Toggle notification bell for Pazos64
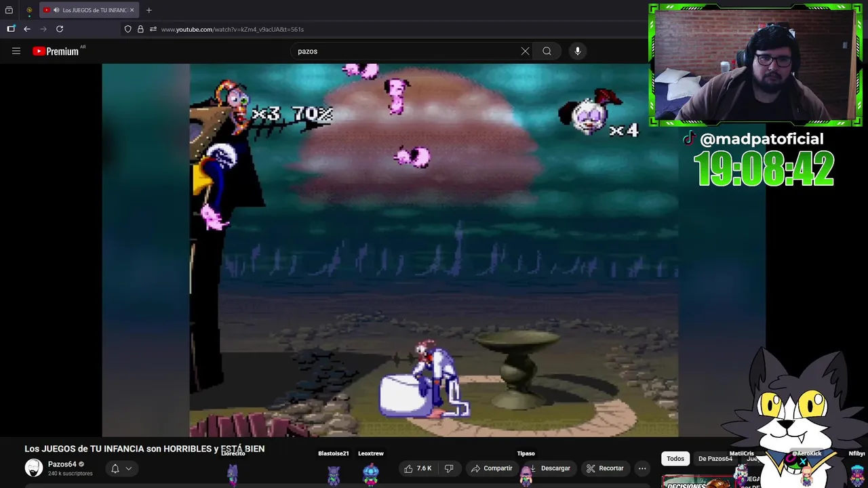Image resolution: width=868 pixels, height=488 pixels. (115, 468)
